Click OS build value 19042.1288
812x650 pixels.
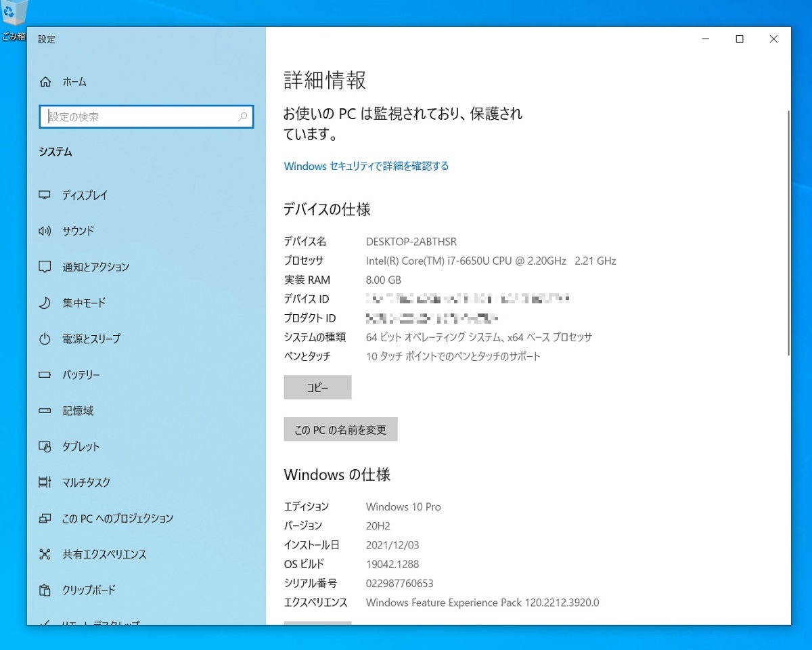click(392, 563)
